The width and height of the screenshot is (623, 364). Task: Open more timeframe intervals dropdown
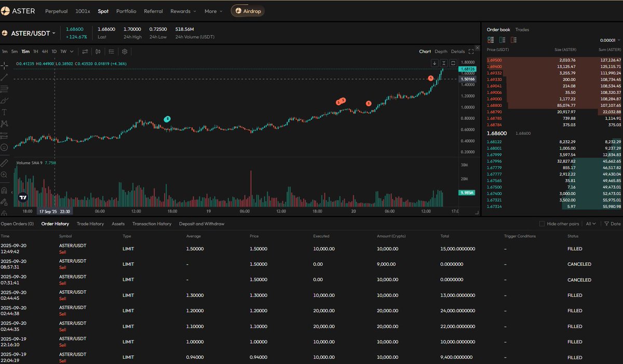tap(72, 51)
